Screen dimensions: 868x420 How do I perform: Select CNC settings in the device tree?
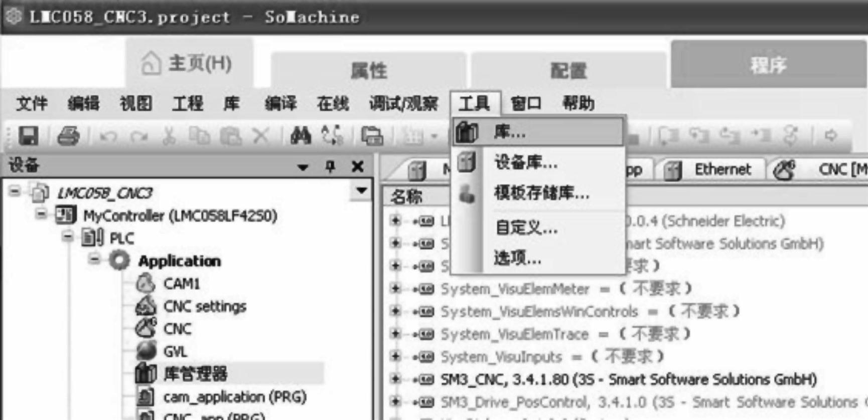tap(205, 306)
